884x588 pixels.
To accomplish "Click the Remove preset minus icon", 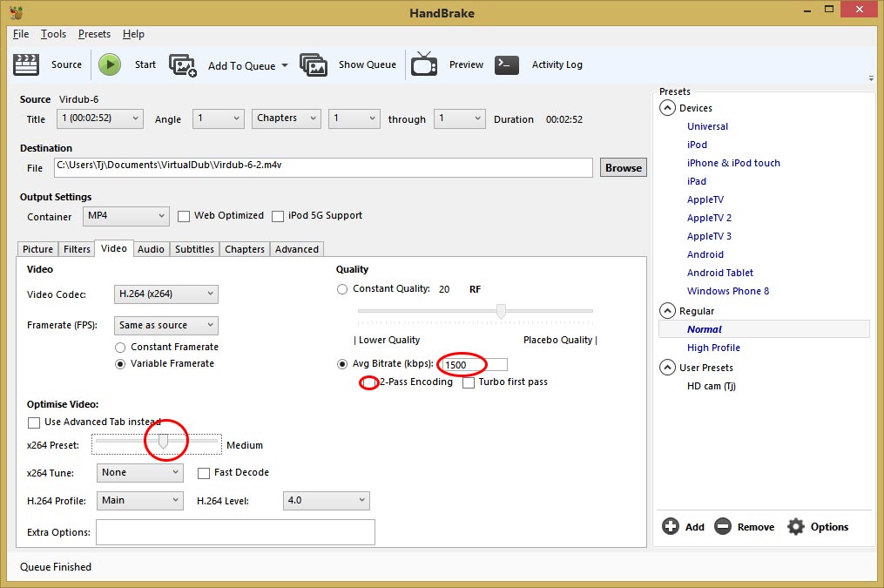I will (723, 526).
